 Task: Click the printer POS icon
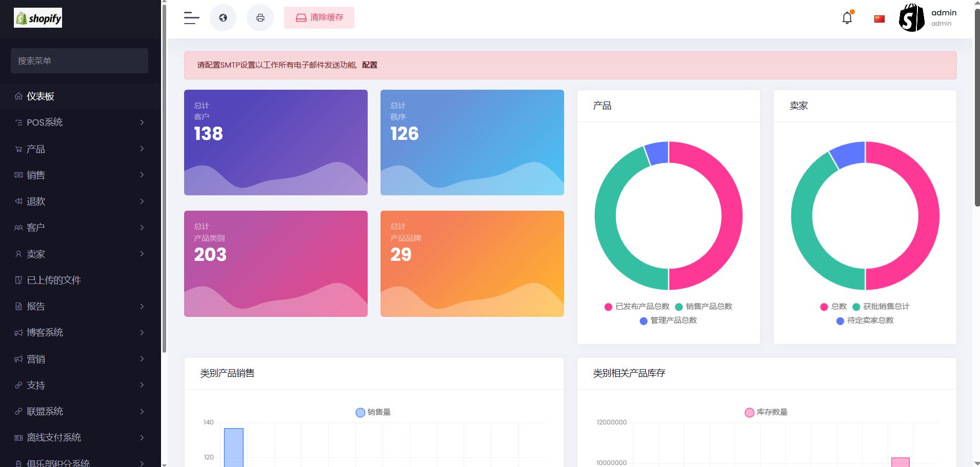pos(261,18)
